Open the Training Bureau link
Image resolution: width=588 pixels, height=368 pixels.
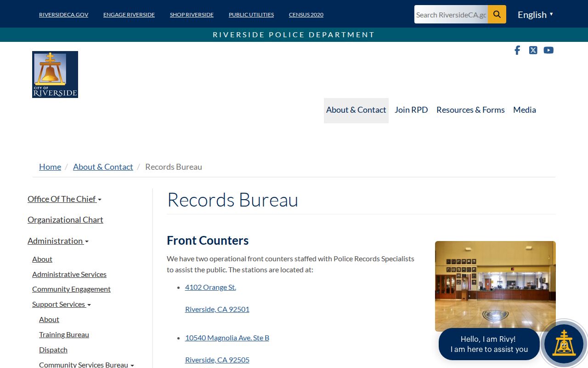[x=64, y=335]
